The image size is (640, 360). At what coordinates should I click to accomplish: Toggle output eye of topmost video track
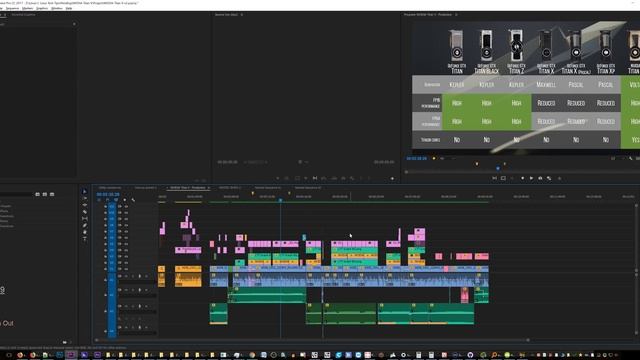tap(126, 207)
